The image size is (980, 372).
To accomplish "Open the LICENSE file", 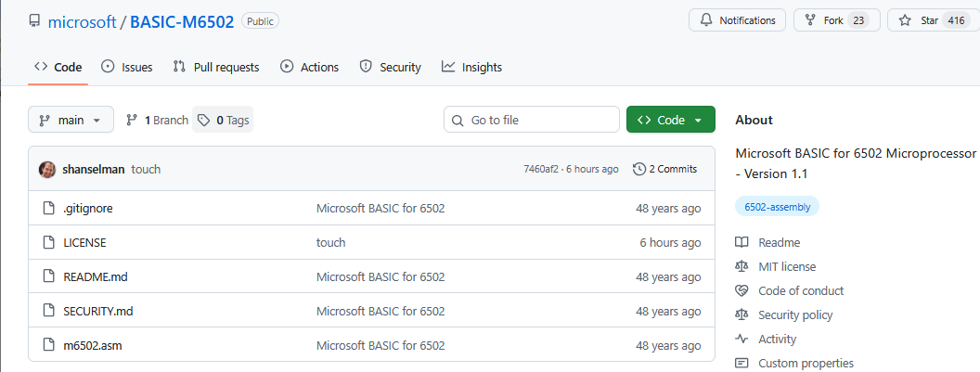I will (x=84, y=242).
